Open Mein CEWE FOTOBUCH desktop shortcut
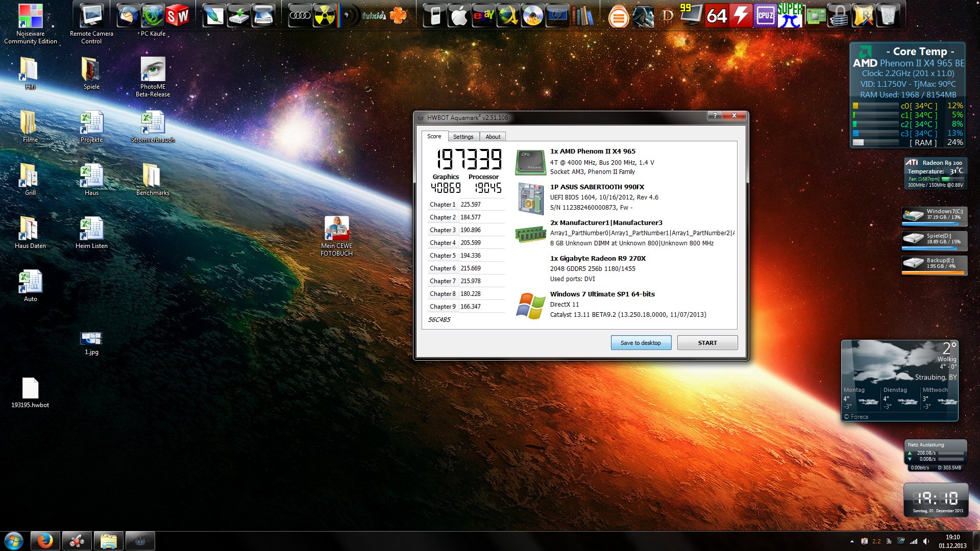 point(336,236)
